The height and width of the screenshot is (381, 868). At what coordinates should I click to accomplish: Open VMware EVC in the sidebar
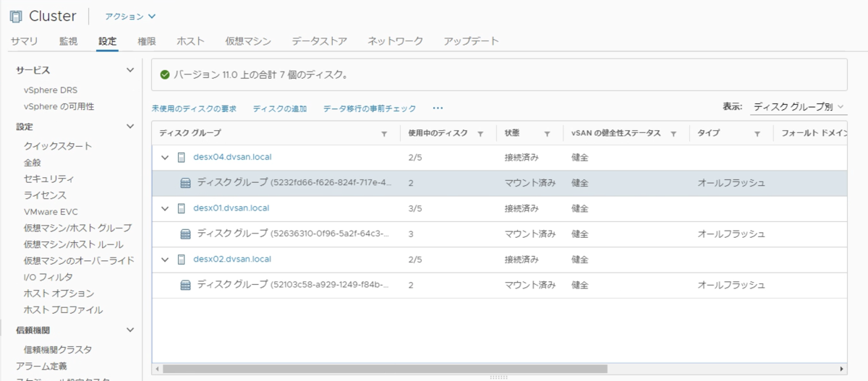point(52,212)
